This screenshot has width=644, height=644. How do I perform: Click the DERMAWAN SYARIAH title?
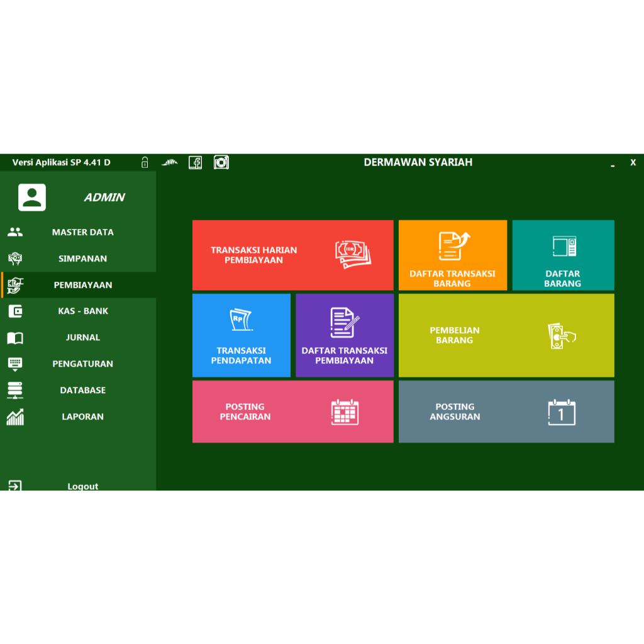[x=418, y=162]
